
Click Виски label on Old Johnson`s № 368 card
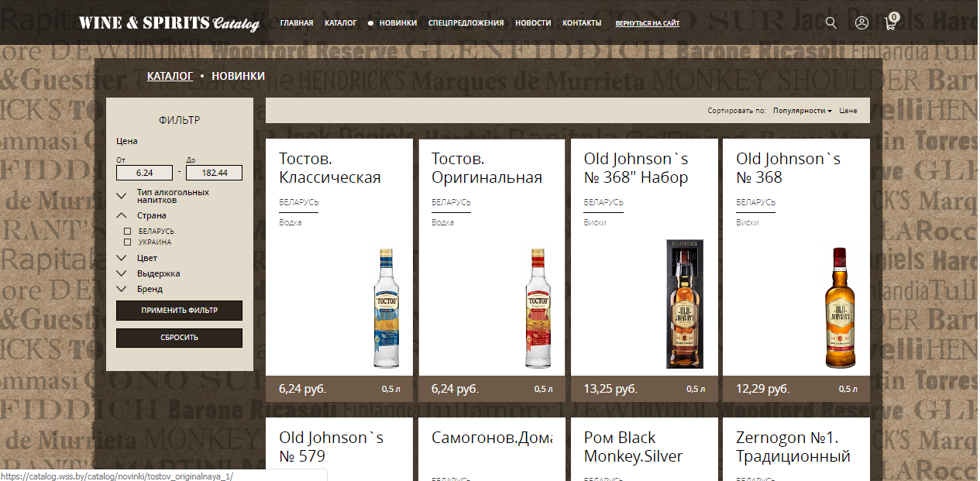(x=748, y=222)
